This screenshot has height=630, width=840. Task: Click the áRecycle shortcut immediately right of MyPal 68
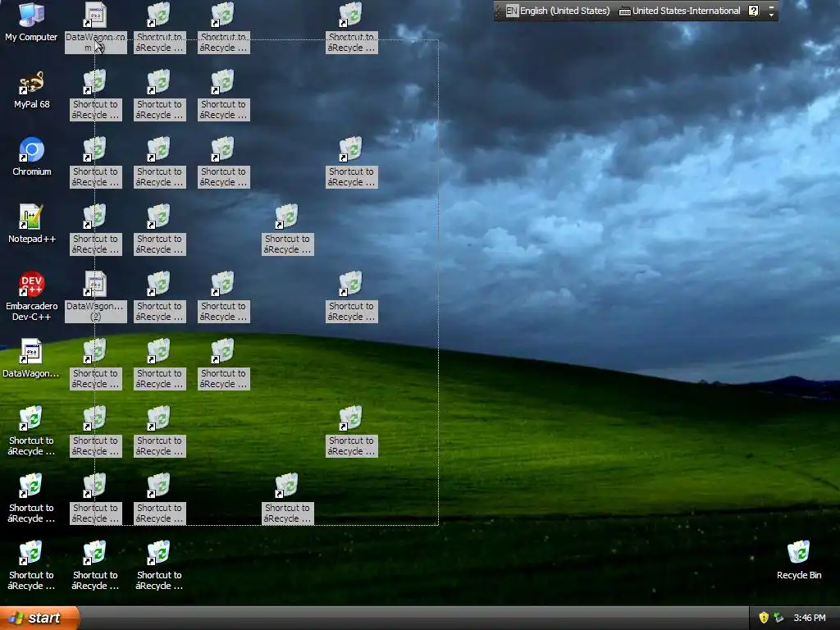pos(95,95)
